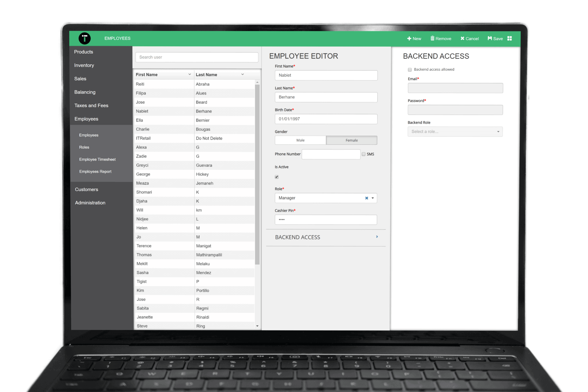Select employee row Steve Ring

click(194, 326)
